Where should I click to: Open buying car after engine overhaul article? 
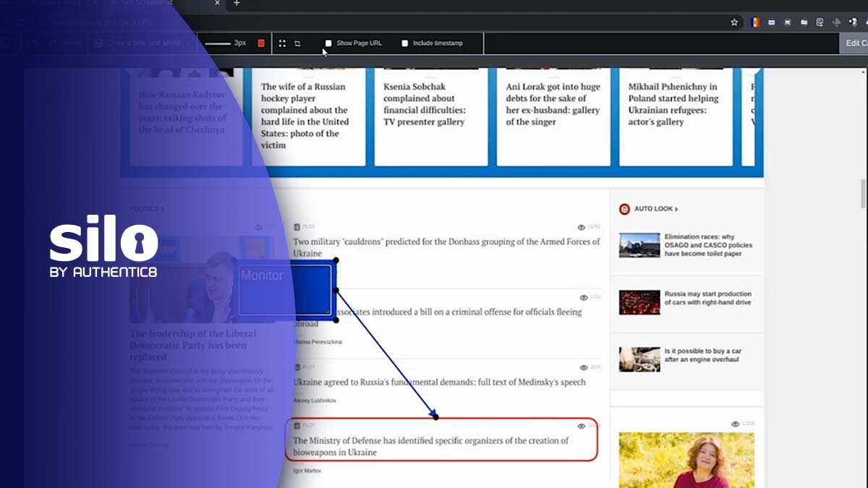coord(702,356)
